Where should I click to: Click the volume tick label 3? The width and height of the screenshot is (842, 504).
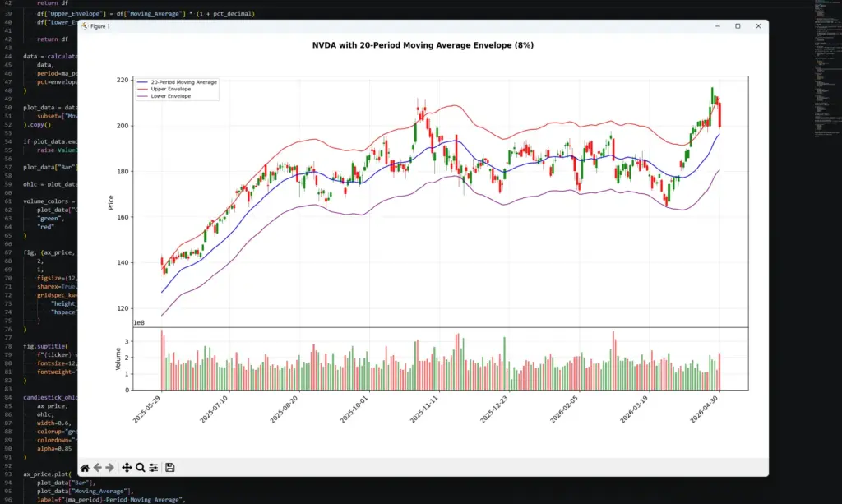coord(127,341)
